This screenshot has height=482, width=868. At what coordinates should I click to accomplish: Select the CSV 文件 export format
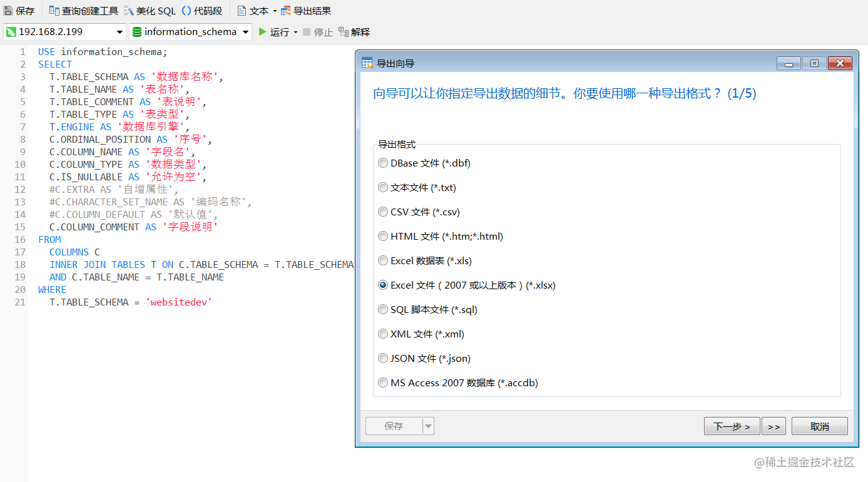(383, 212)
